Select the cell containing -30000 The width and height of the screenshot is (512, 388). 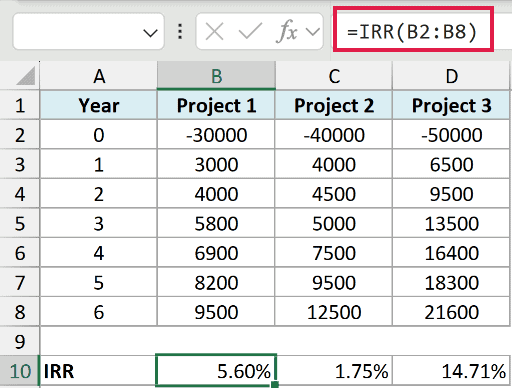pyautogui.click(x=216, y=135)
